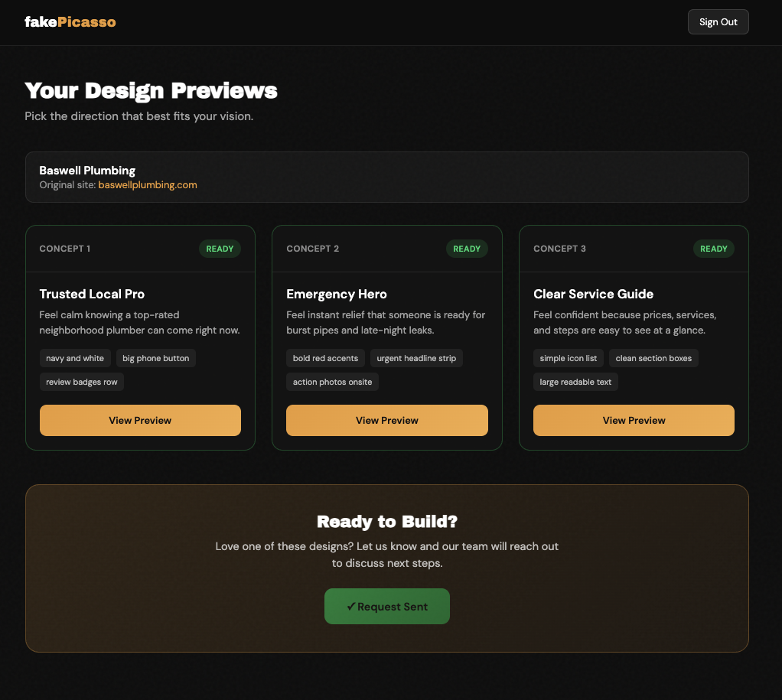This screenshot has height=700, width=782.
Task: Click the 'simple icon list' tag
Action: click(x=568, y=357)
